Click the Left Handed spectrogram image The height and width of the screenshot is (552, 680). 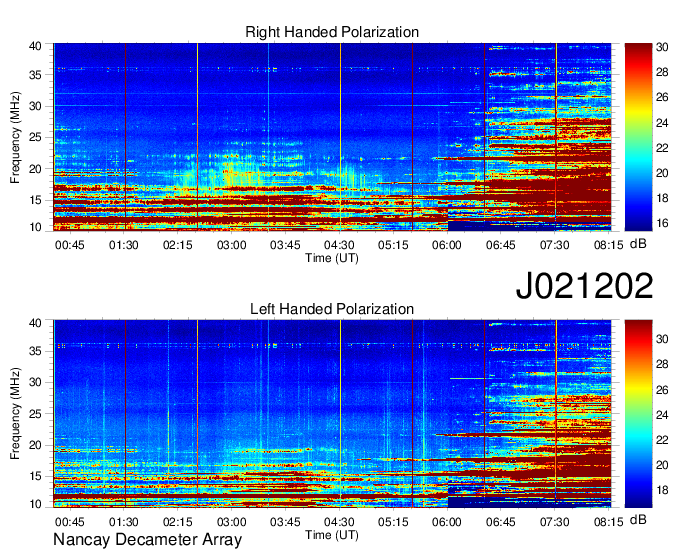point(332,414)
